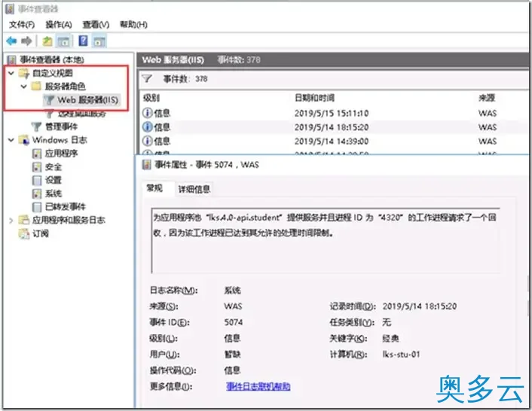Click the blue Help question mark icon
Viewport: 532px width, 411px height.
[x=83, y=41]
